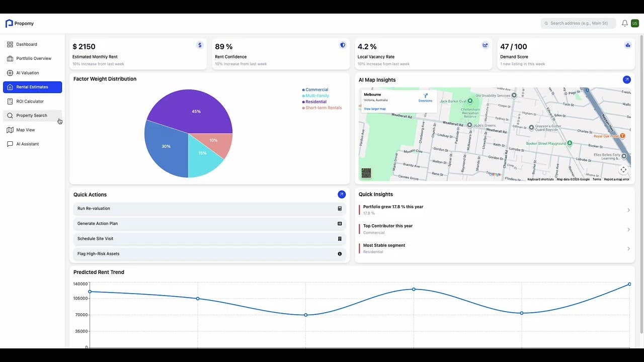Screen dimensions: 644x362
Task: Click the page vertical scrollbar
Action: [x=641, y=185]
